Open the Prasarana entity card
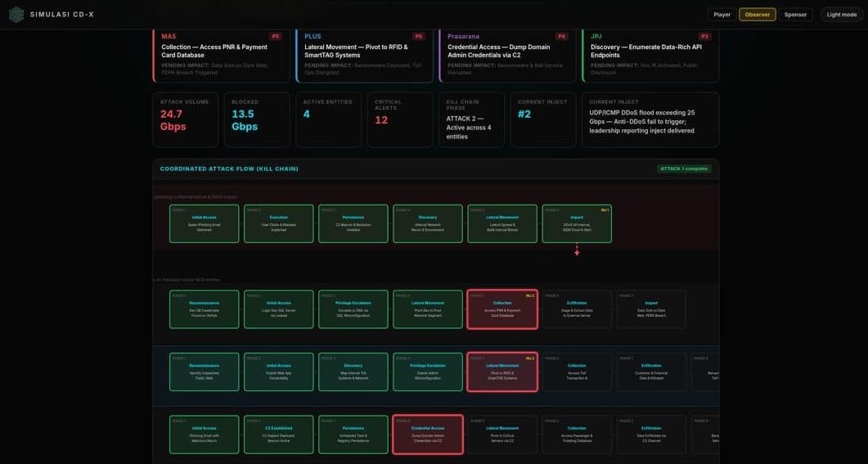This screenshot has height=464, width=868. point(507,55)
